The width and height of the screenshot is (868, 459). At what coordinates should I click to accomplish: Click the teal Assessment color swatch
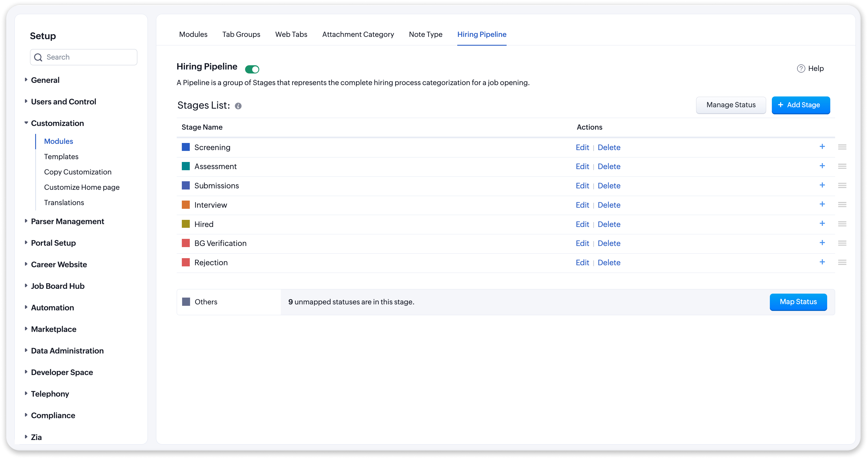coord(186,166)
